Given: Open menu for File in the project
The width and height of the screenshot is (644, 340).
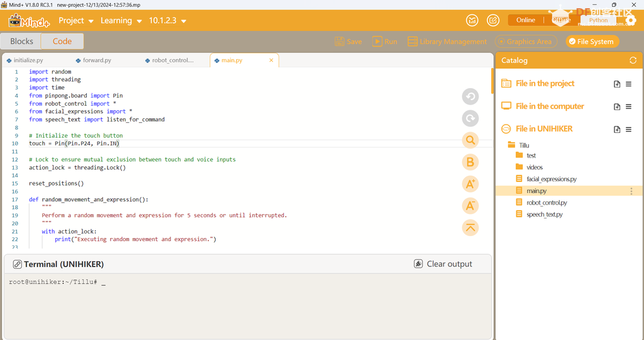Looking at the screenshot, I should tap(628, 84).
